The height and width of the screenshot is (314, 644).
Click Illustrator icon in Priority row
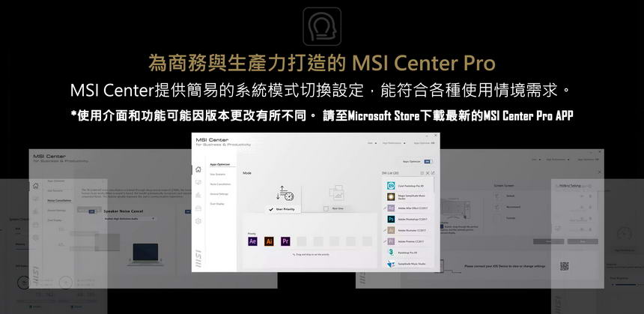coord(269,241)
